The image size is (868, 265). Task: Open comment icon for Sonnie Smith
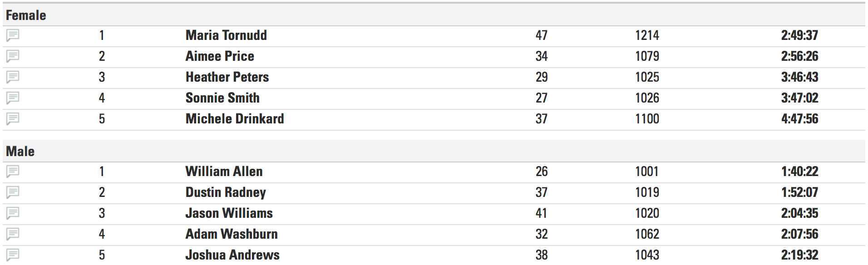click(13, 98)
